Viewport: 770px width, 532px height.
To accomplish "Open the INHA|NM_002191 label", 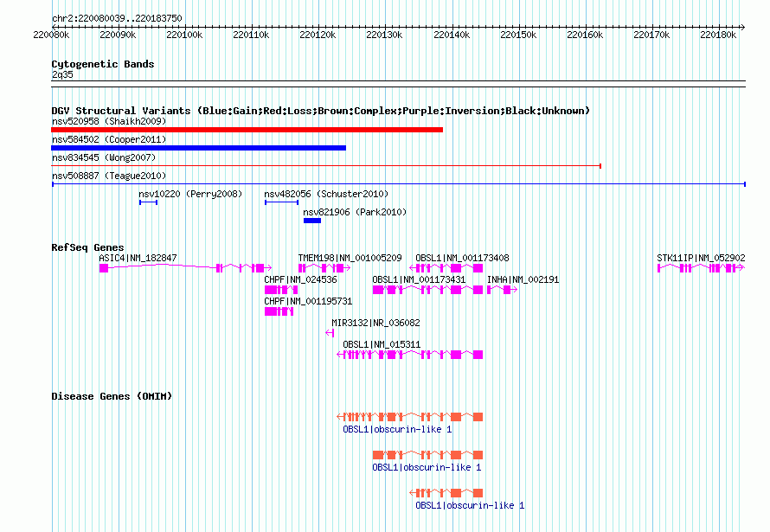I will [x=523, y=279].
